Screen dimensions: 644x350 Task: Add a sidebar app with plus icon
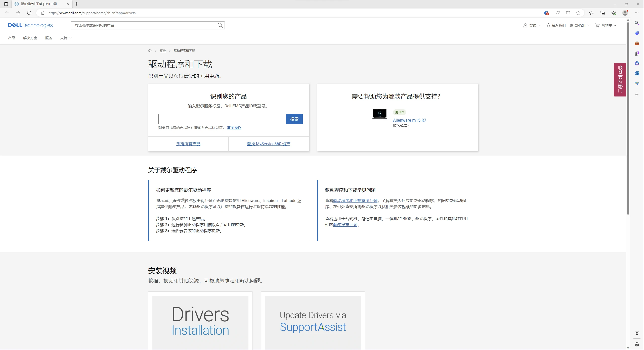point(637,94)
